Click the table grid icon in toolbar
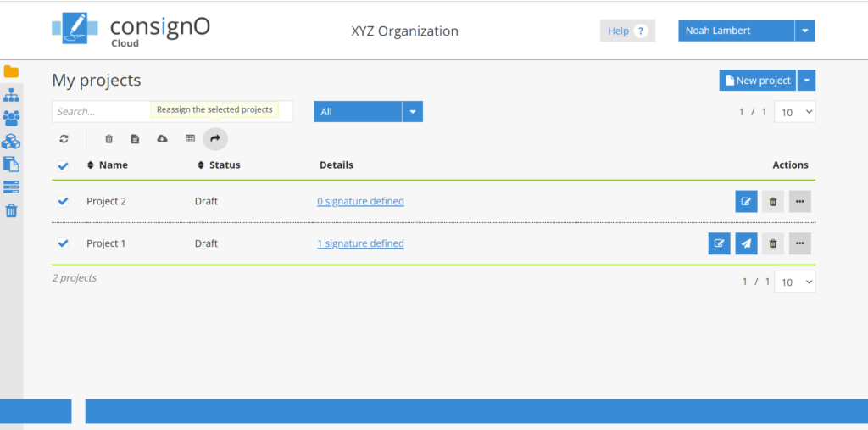This screenshot has width=868, height=430. (x=190, y=139)
